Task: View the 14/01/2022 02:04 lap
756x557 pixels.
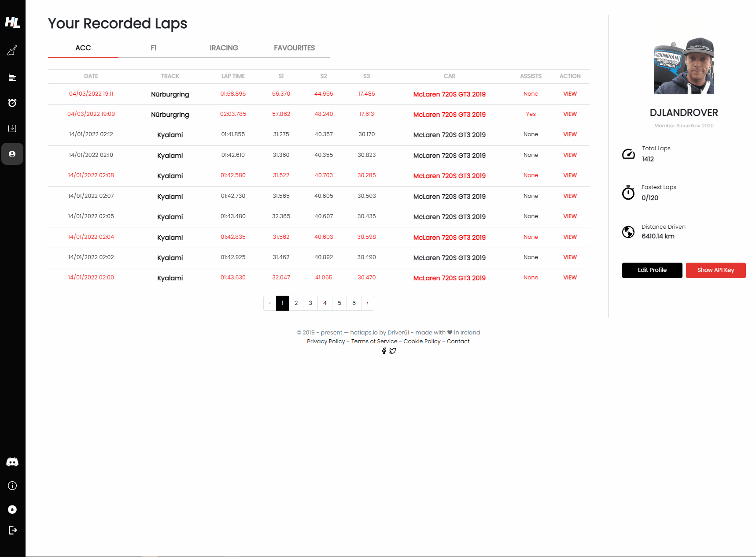Action: click(570, 237)
